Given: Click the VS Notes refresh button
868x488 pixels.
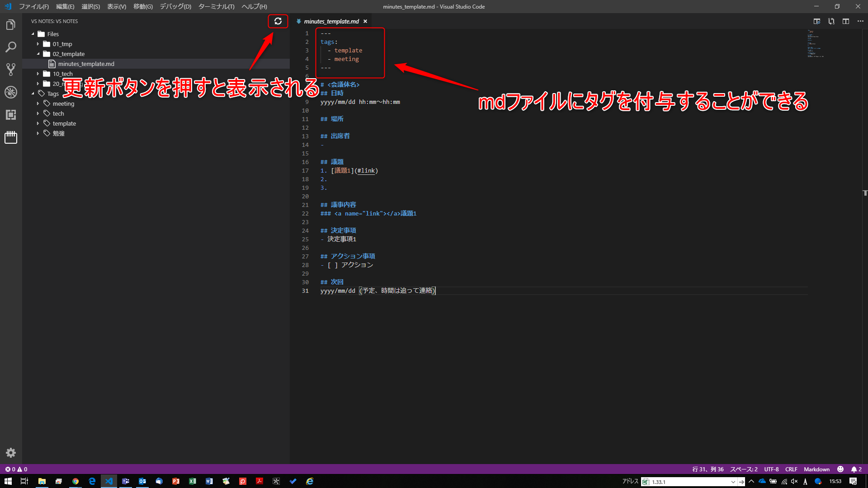Looking at the screenshot, I should point(278,21).
